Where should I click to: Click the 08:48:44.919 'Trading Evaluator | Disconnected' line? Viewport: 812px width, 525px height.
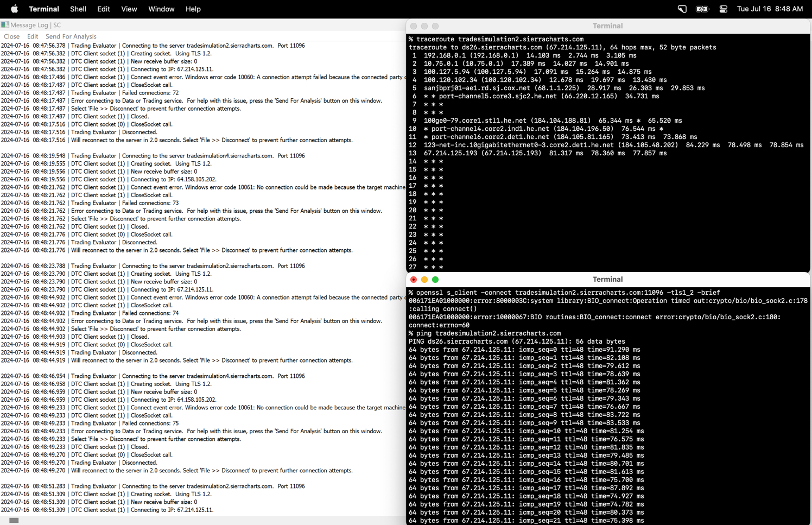tap(79, 352)
